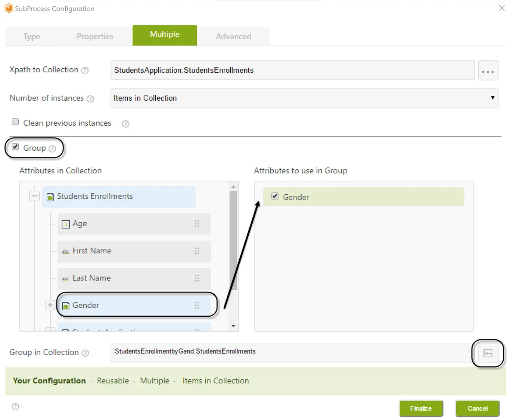Screen dimensions: 510x420
Task: Collapse the Students Enrollments tree node
Action: coord(34,196)
